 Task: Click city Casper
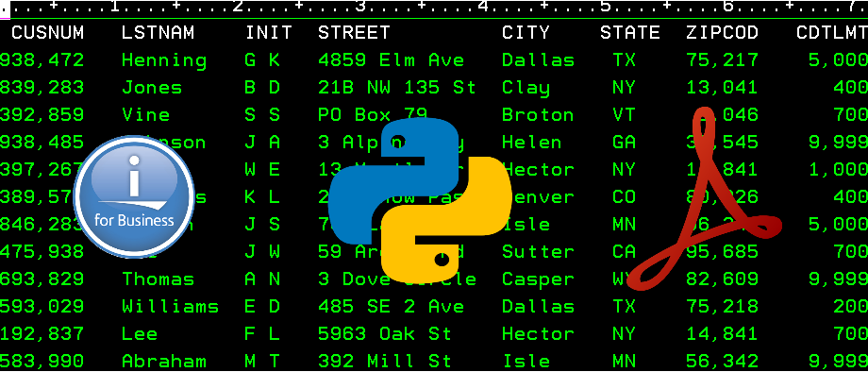tap(538, 279)
